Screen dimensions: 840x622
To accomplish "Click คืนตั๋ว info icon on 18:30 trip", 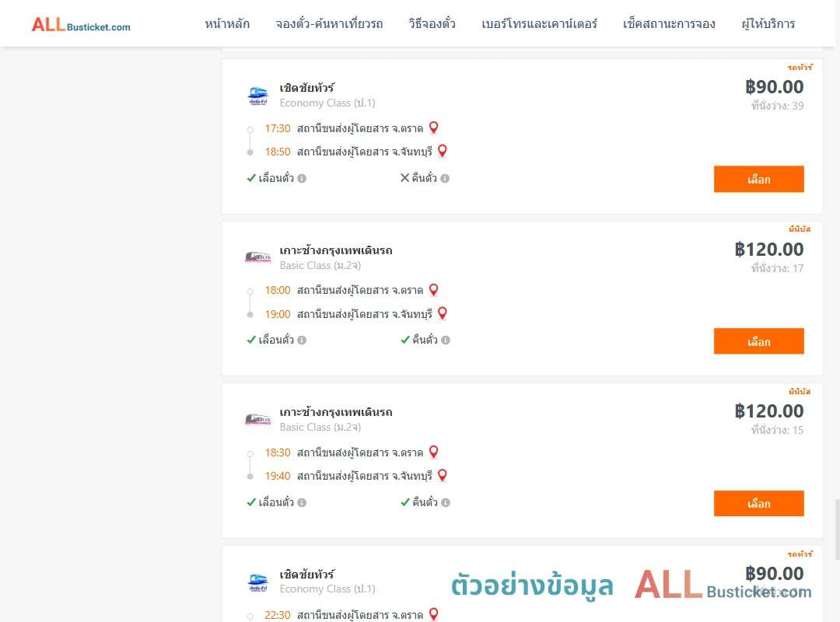I will tap(446, 502).
